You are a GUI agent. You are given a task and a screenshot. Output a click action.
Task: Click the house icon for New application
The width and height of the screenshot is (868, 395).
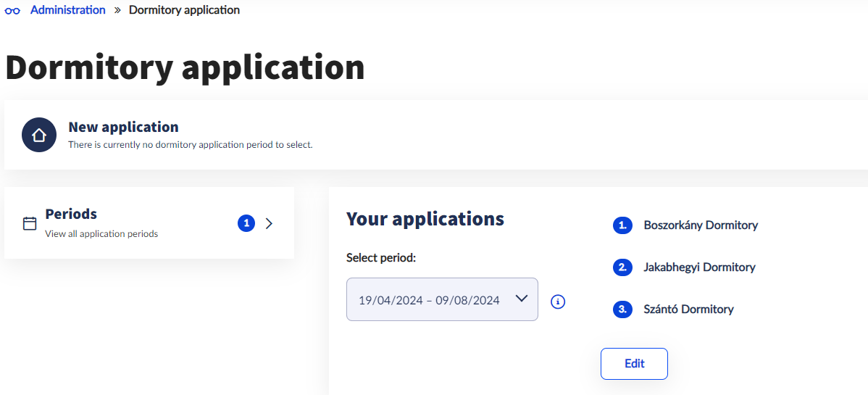[39, 135]
